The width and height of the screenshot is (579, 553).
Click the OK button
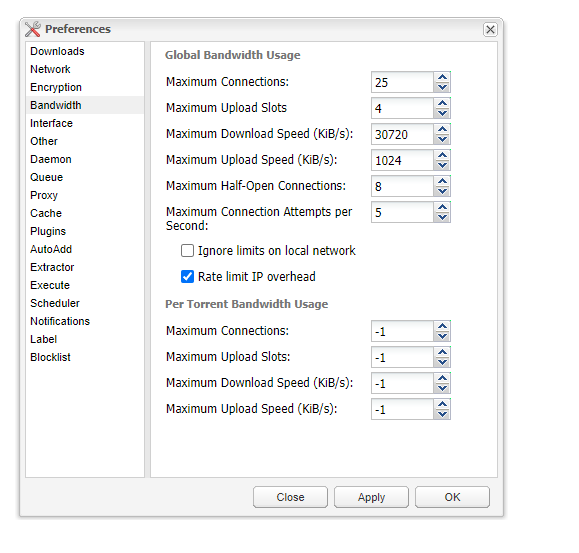coord(452,497)
